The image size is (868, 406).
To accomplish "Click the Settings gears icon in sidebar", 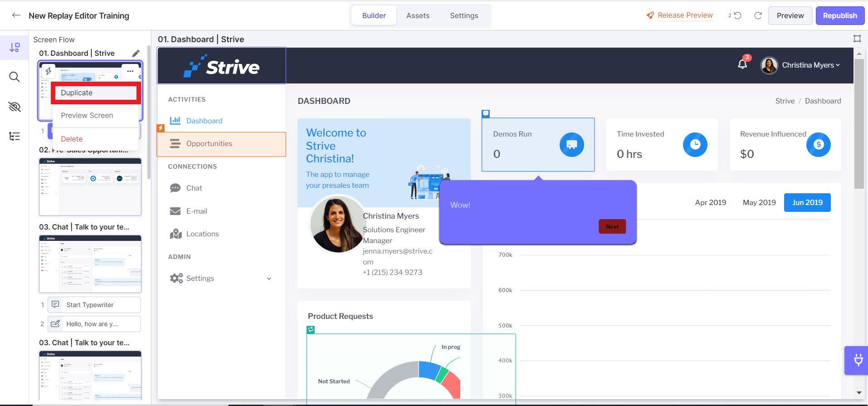I will (176, 278).
